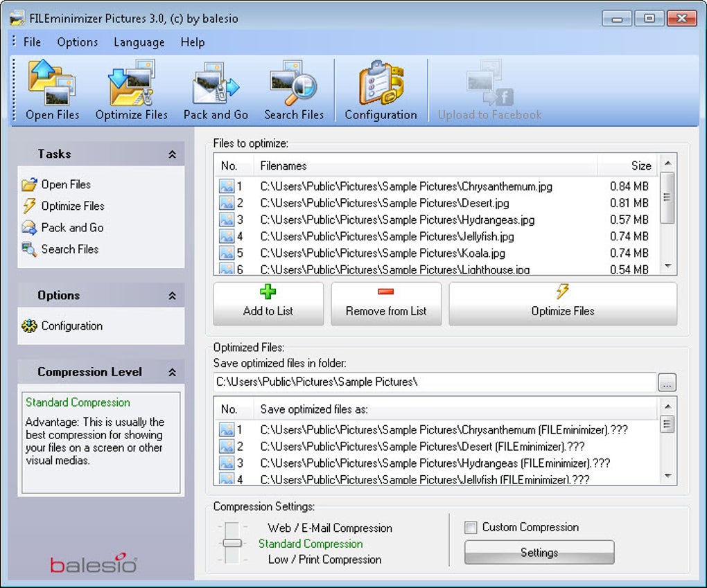Click the 0.84 MB size cell
The width and height of the screenshot is (707, 588).
629,186
